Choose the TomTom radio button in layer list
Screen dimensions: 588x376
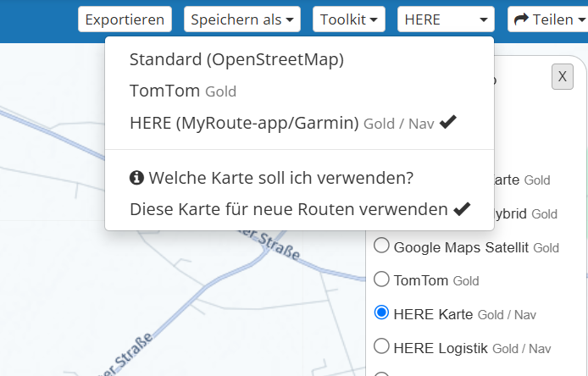click(x=381, y=279)
